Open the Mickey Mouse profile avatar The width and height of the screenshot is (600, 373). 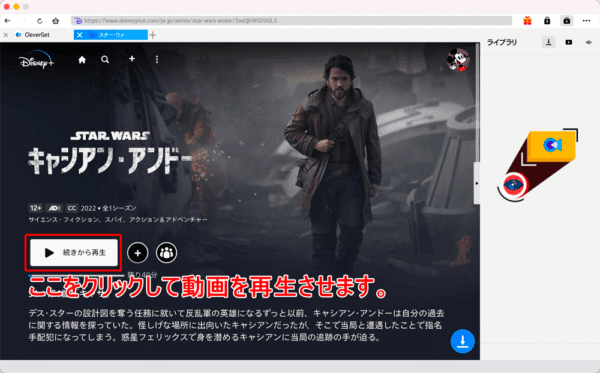click(458, 60)
